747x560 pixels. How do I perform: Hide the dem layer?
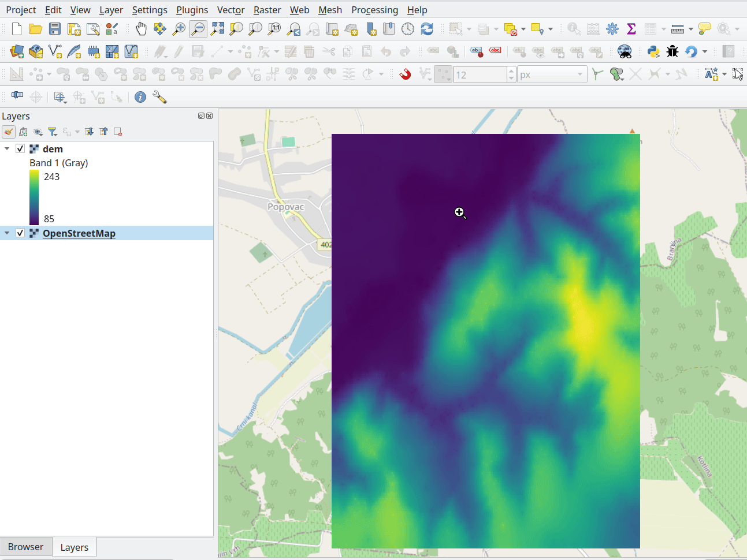[20, 148]
